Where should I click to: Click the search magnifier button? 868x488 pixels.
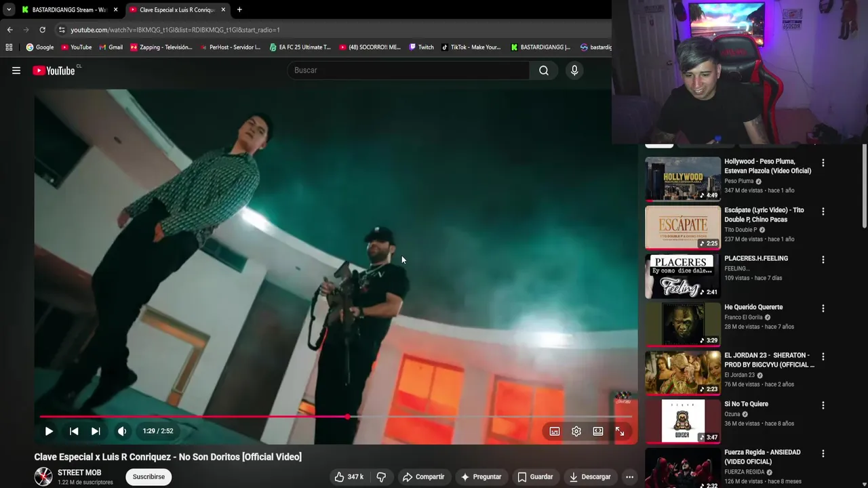tap(544, 70)
